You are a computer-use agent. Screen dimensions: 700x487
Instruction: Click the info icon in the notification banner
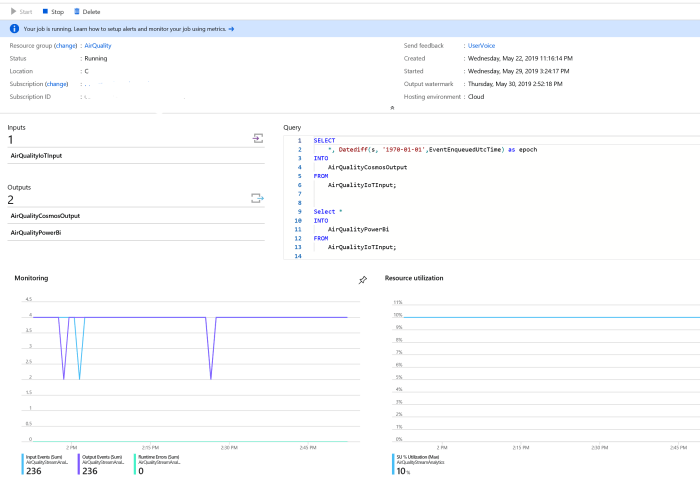(x=14, y=29)
